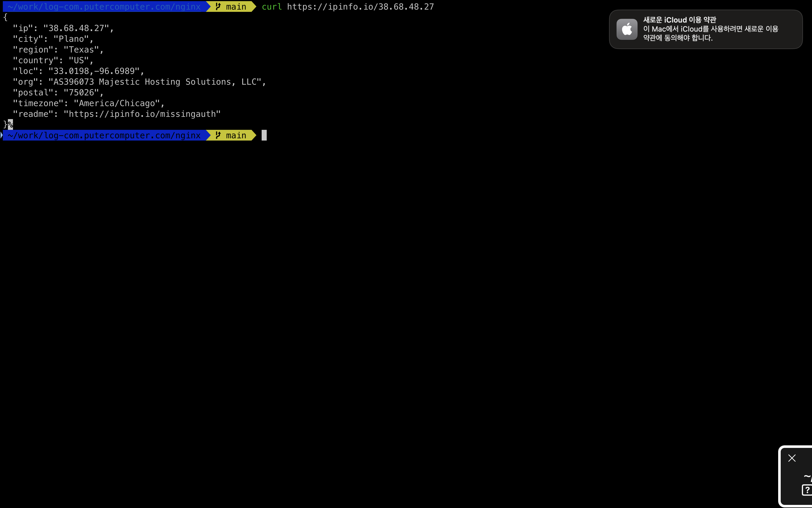The width and height of the screenshot is (812, 508).
Task: Click the Apple icon in iCloud notification
Action: (x=627, y=29)
